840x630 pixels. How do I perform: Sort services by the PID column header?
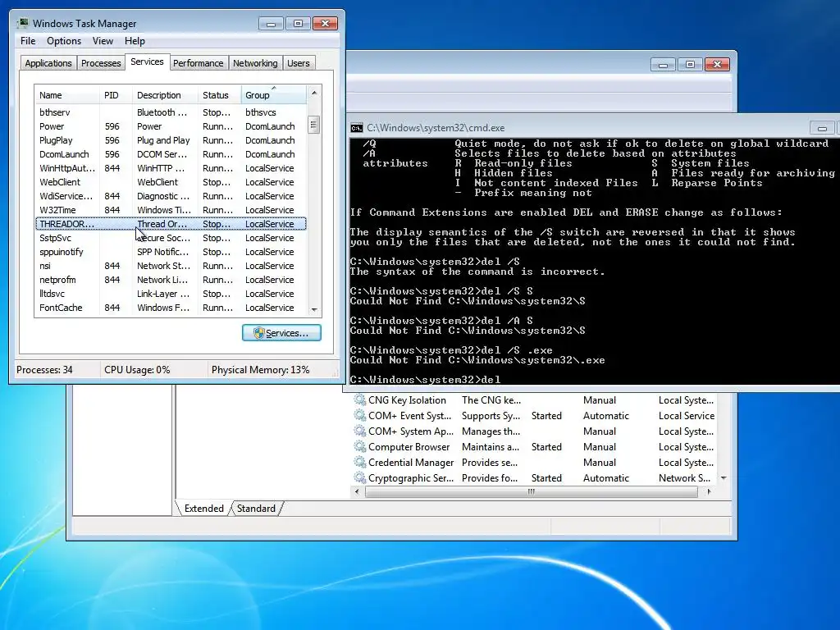click(x=116, y=95)
